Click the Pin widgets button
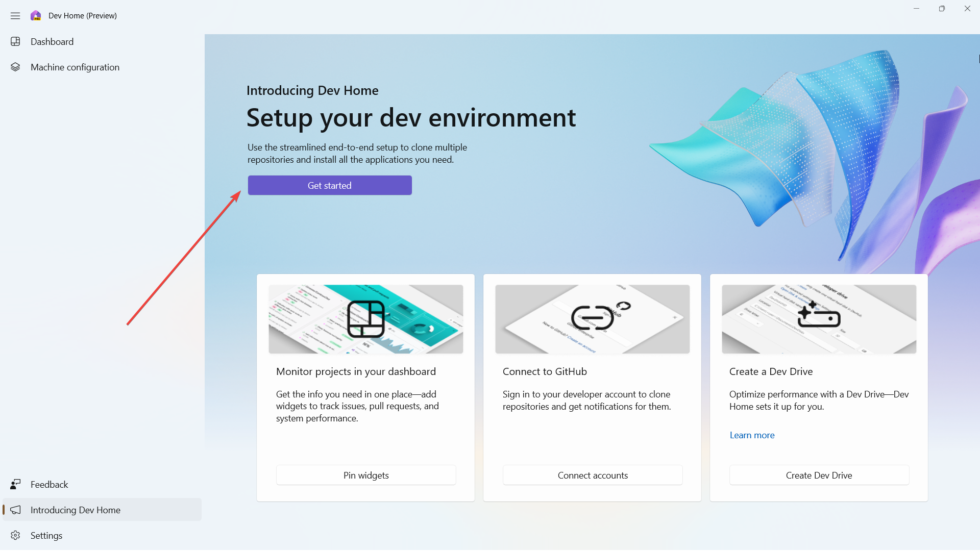Screen dimensions: 980x551 [365, 474]
